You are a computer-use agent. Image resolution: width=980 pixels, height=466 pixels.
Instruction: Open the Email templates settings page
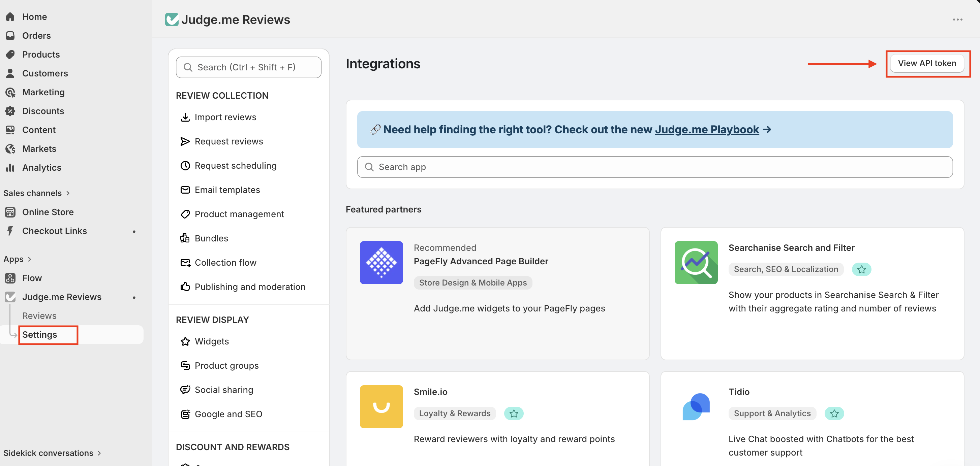click(x=227, y=190)
